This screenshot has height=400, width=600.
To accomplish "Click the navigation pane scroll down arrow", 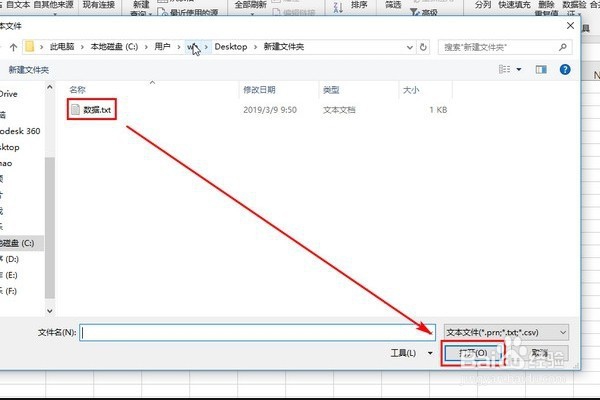I will (x=50, y=311).
